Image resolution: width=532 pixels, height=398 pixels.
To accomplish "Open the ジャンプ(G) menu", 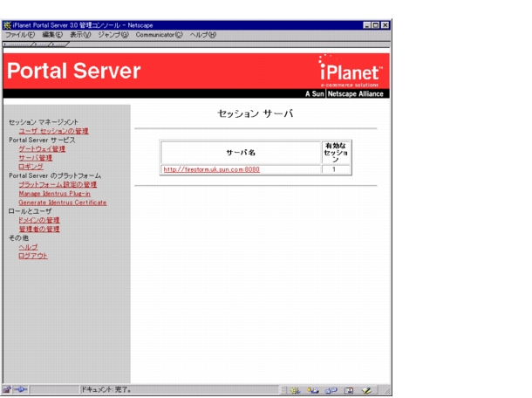I will click(x=113, y=35).
